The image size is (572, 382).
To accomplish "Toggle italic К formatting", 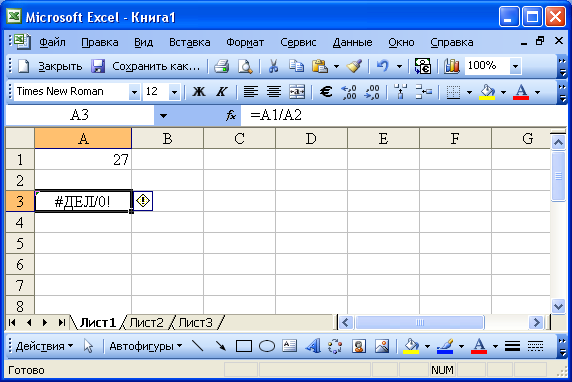I will click(x=221, y=92).
